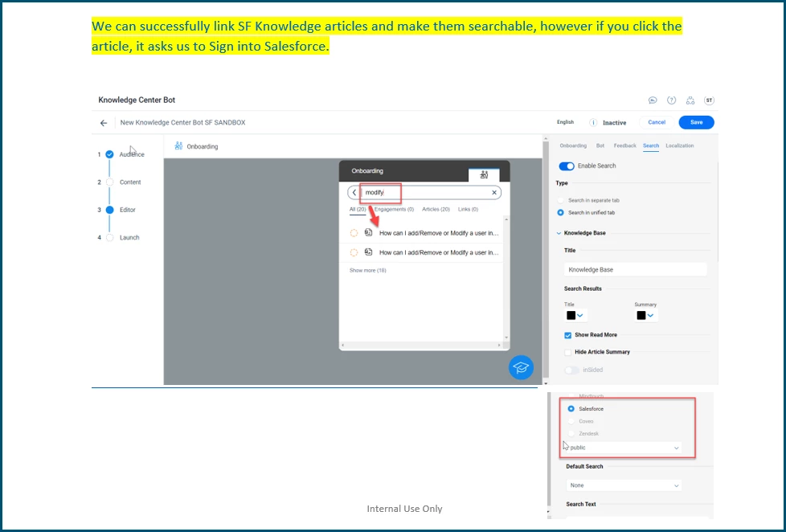This screenshot has width=786, height=532.
Task: Open the English language selector
Action: click(565, 122)
